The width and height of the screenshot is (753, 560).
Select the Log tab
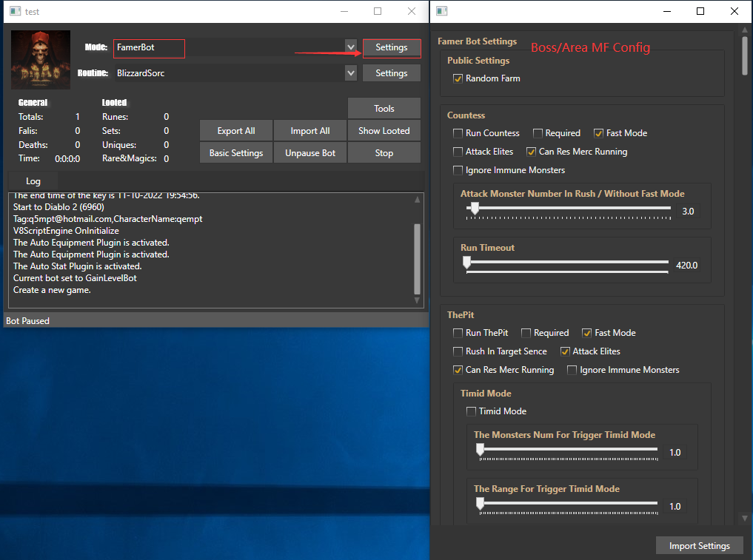click(33, 181)
